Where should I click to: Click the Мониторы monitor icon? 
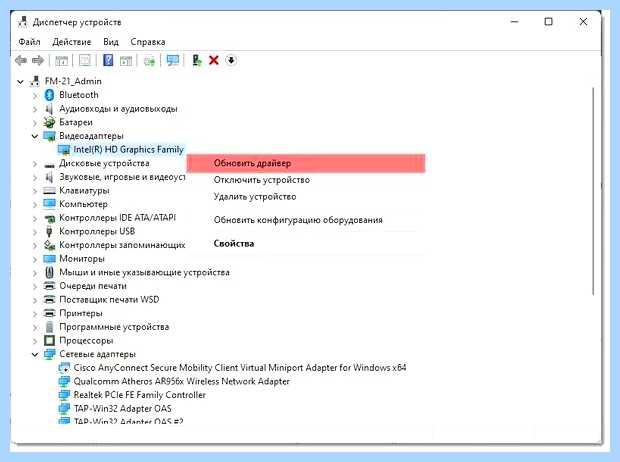coord(49,259)
